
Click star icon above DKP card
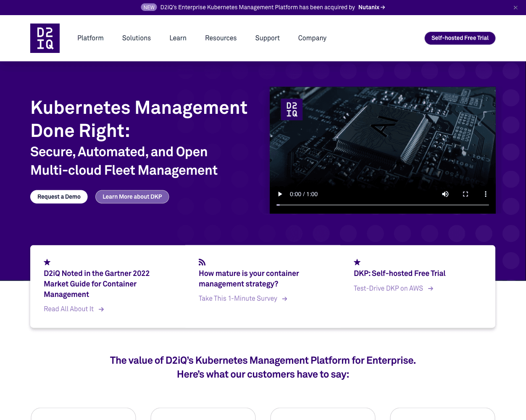[x=357, y=262]
